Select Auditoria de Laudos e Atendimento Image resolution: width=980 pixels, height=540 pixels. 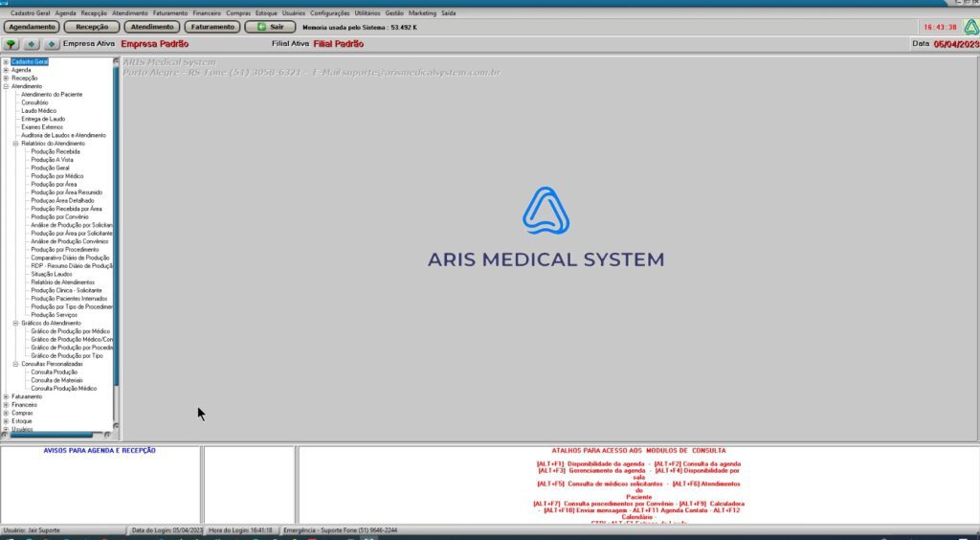click(x=64, y=135)
